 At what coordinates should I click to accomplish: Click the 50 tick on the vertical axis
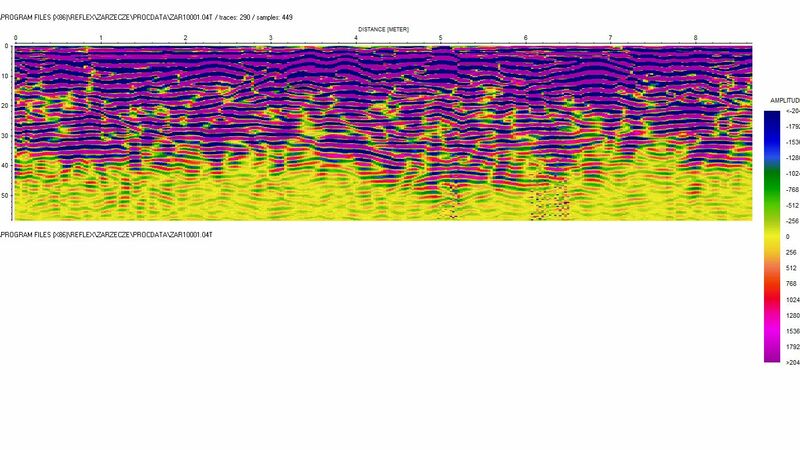[x=6, y=196]
